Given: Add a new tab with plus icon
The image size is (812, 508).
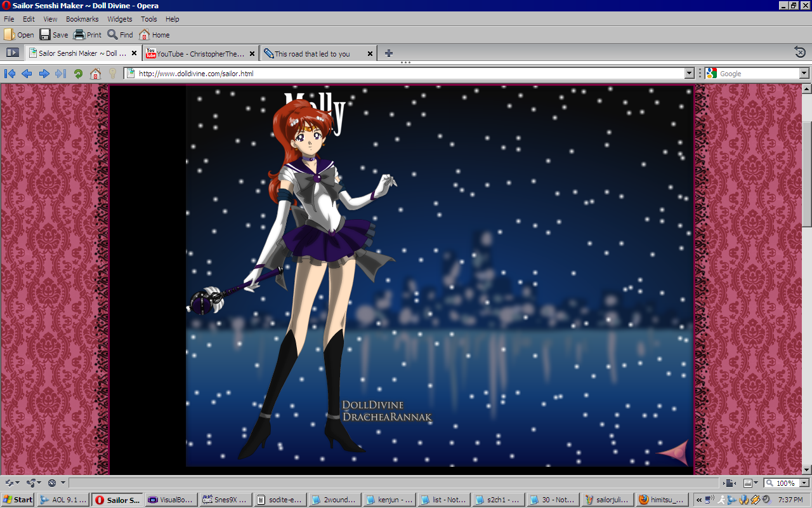Looking at the screenshot, I should (x=389, y=53).
